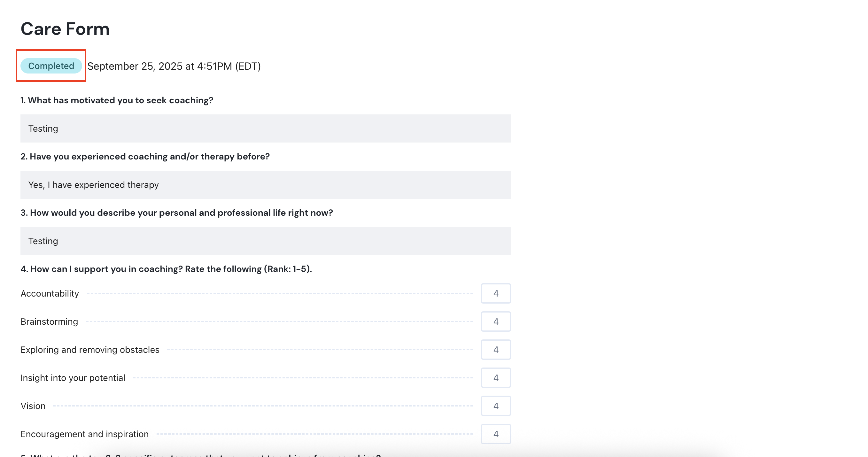Click the answer field under question 3
This screenshot has width=868, height=457.
266,241
